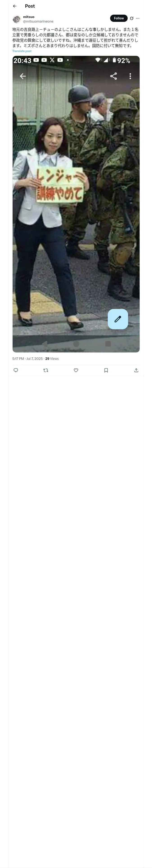Click the 5:17 PM Jul 7, 2025 timestamp
Image resolution: width=152 pixels, height=868 pixels.
point(28,359)
